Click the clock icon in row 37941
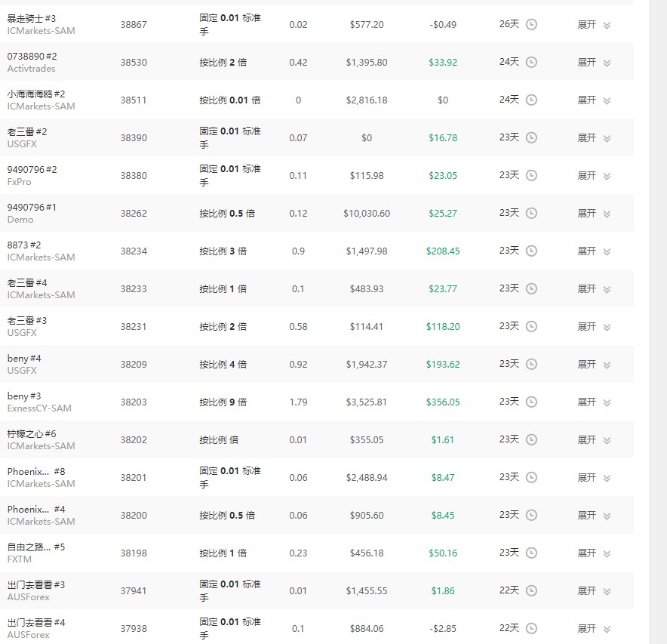This screenshot has height=644, width=667. coord(531,590)
